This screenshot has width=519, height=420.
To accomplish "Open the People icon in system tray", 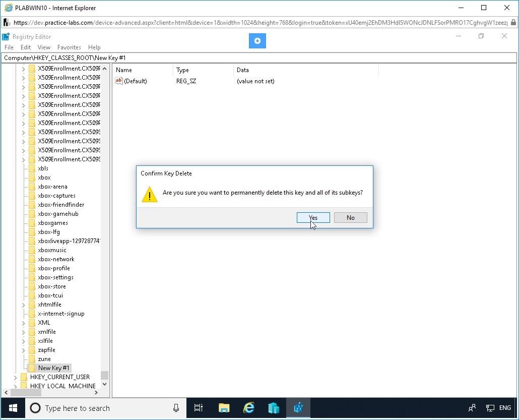I will tap(472, 408).
